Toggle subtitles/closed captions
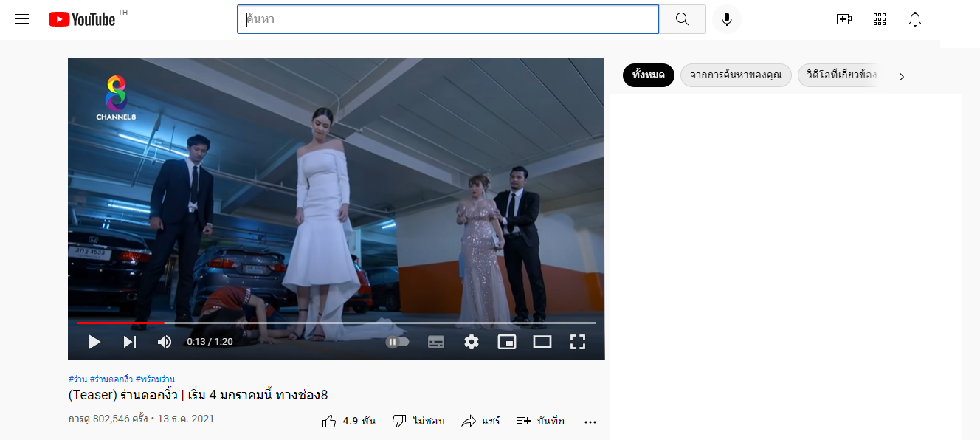The image size is (980, 440). tap(436, 342)
